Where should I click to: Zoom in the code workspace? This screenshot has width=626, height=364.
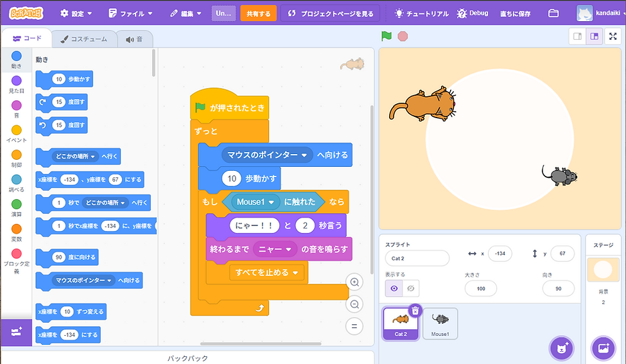click(354, 282)
